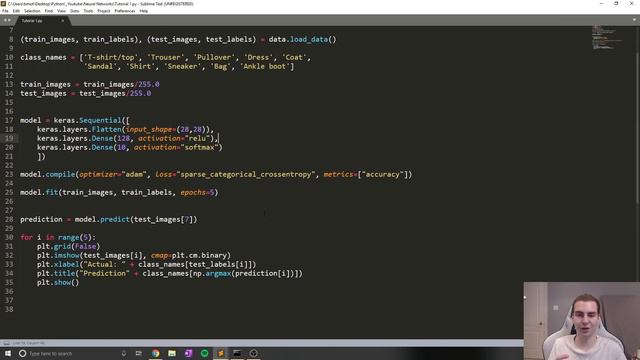
Task: Click 'Flatten' on line 18
Action: (x=107, y=129)
